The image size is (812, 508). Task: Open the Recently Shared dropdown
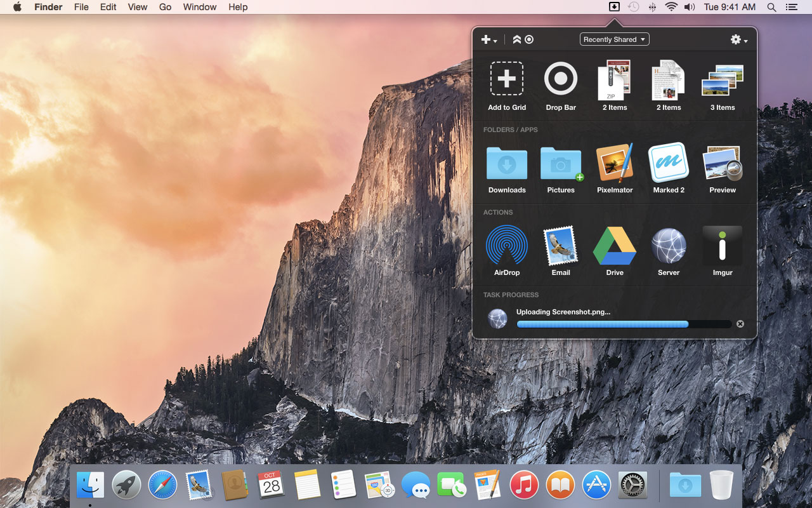click(x=614, y=39)
